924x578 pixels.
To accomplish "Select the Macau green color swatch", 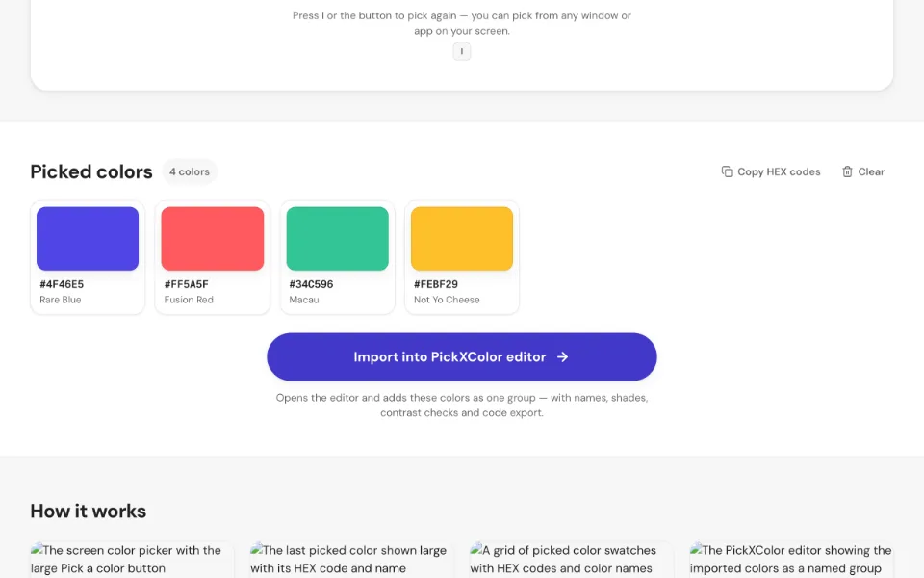I will [338, 238].
